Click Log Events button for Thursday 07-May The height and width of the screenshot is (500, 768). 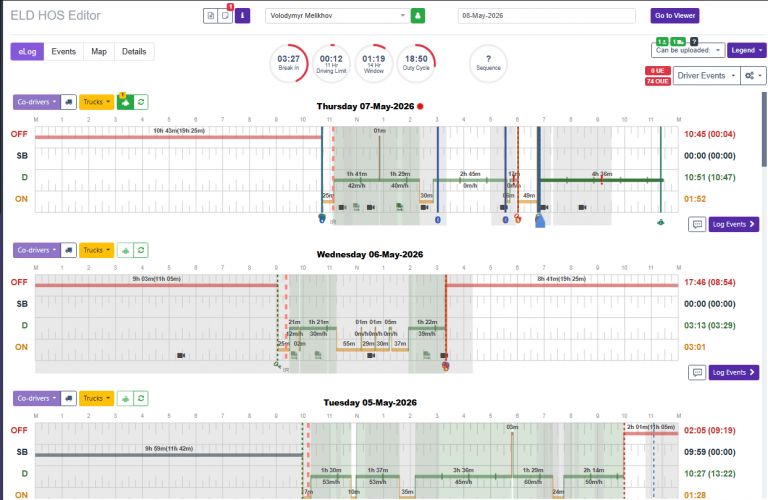pyautogui.click(x=734, y=224)
